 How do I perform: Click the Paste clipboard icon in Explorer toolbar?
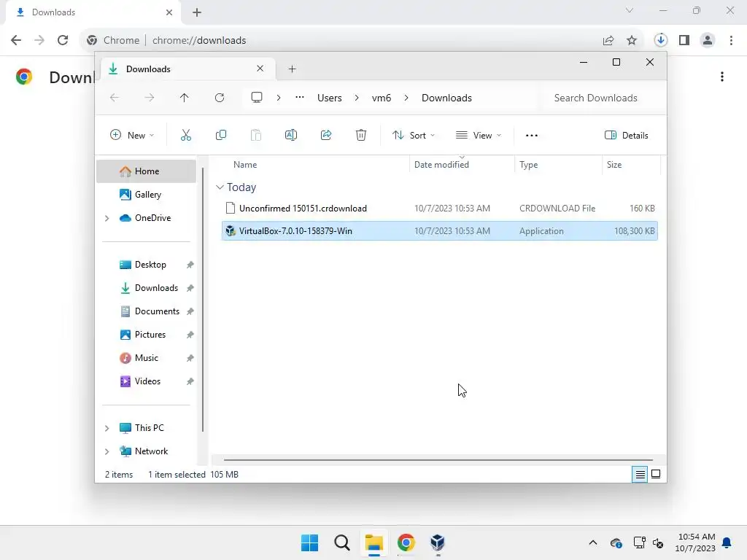[256, 135]
